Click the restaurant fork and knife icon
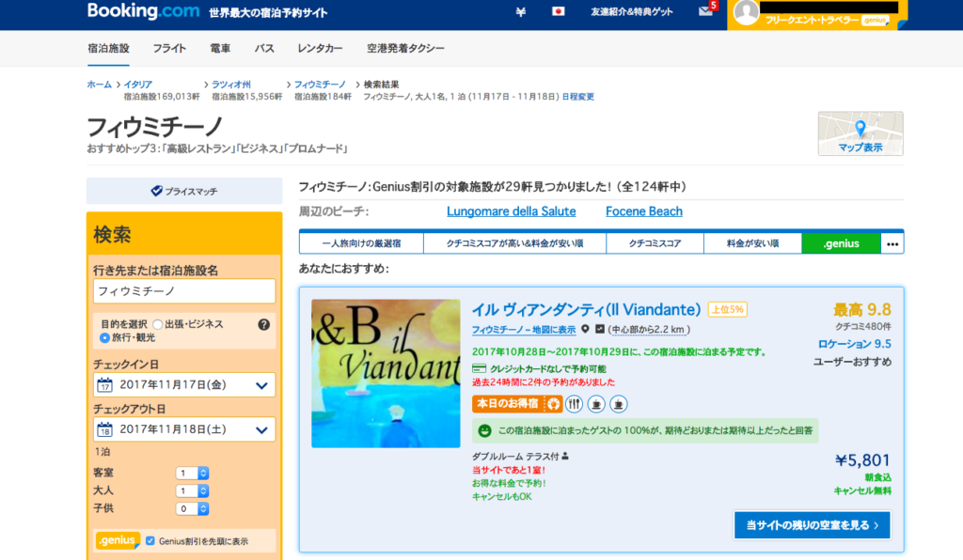Viewport: 963px width, 560px height. [574, 404]
